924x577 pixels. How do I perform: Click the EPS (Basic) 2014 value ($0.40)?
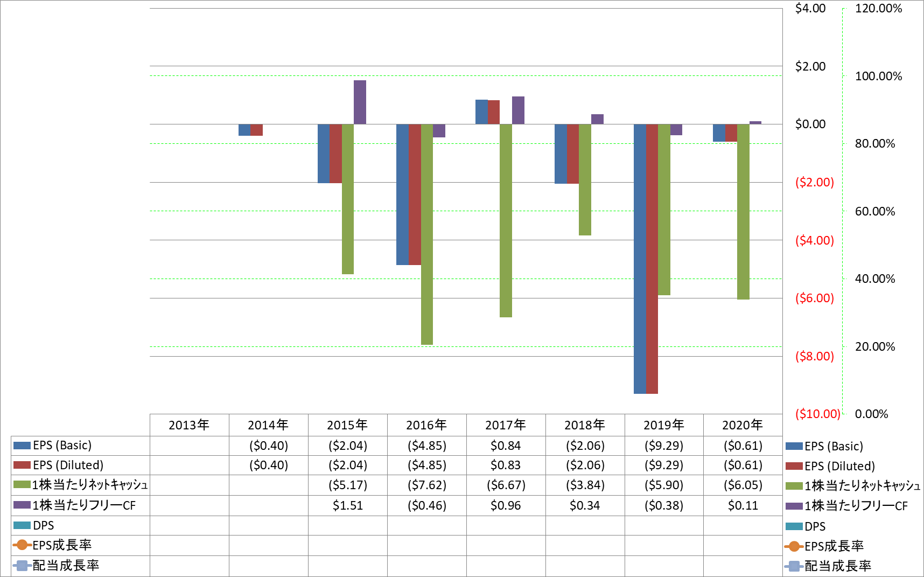click(269, 446)
